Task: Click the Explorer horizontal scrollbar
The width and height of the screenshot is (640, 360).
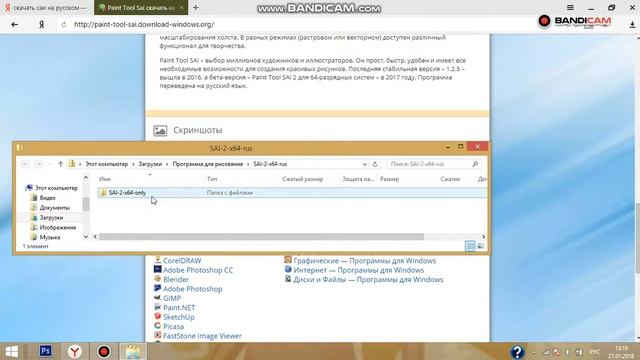Action: (x=261, y=237)
